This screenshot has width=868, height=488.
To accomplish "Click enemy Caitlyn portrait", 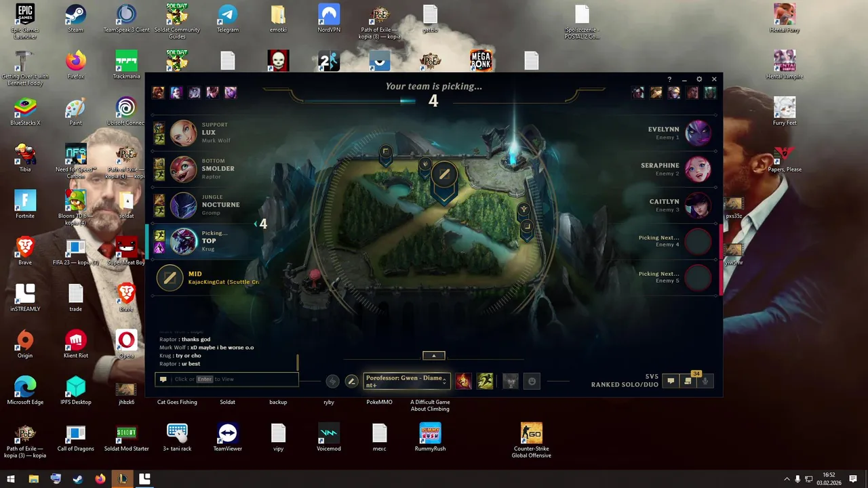I will pos(698,205).
